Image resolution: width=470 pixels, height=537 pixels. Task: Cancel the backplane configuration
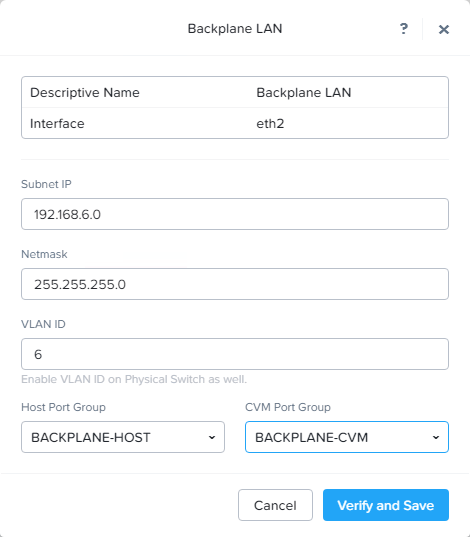pos(275,505)
